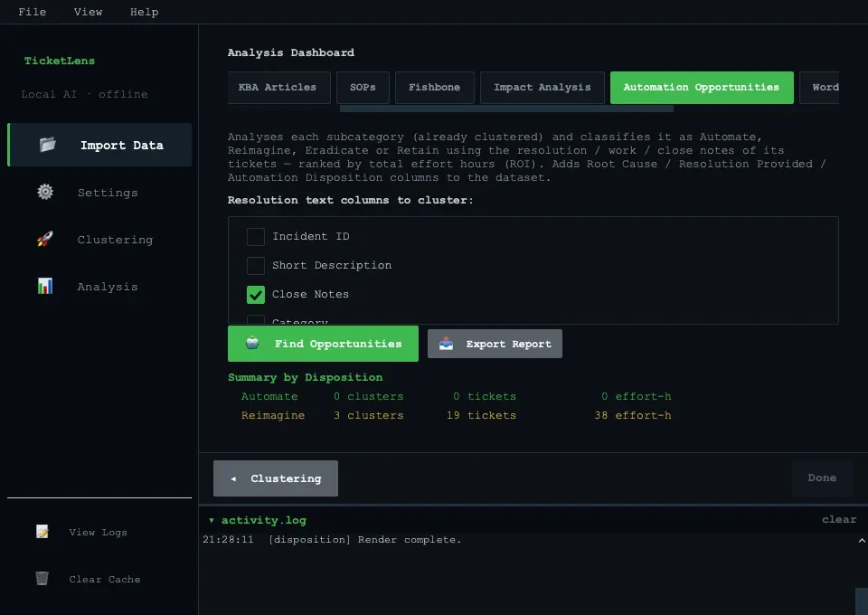Click the 'Analysis Dashboard' heading

coord(290,52)
